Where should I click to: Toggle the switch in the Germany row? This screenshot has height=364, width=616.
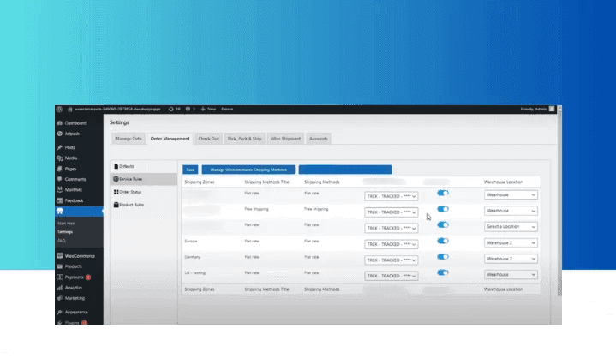pos(443,257)
